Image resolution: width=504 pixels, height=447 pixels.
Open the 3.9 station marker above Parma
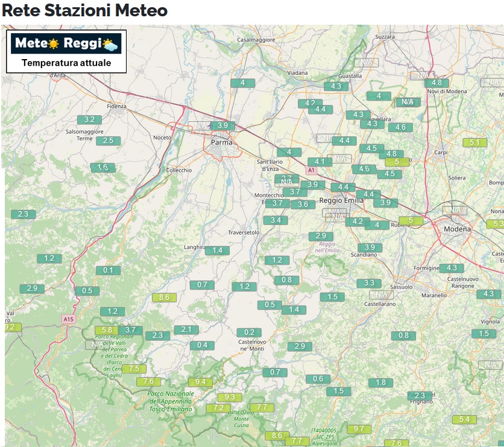point(222,125)
